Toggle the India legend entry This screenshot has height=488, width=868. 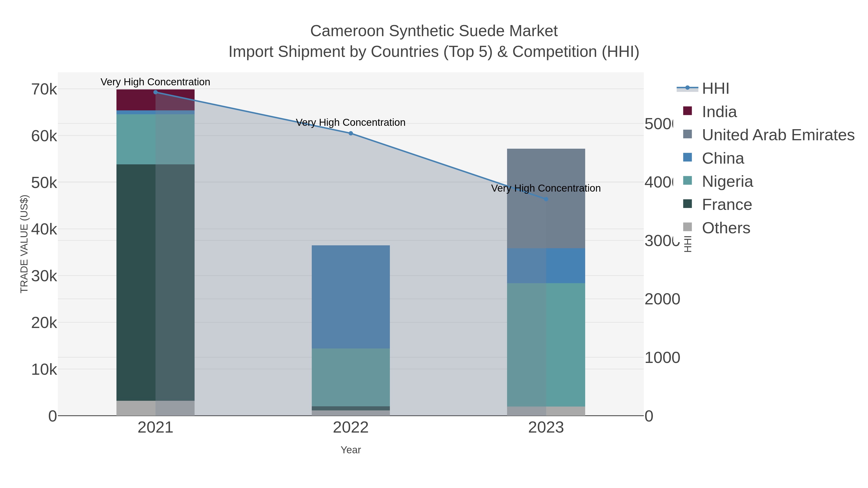pyautogui.click(x=710, y=112)
